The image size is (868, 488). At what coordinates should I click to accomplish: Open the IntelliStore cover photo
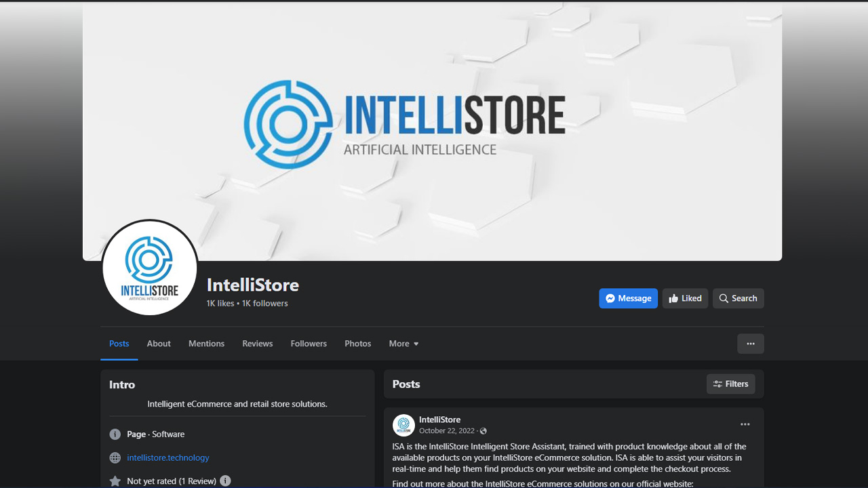click(x=432, y=131)
